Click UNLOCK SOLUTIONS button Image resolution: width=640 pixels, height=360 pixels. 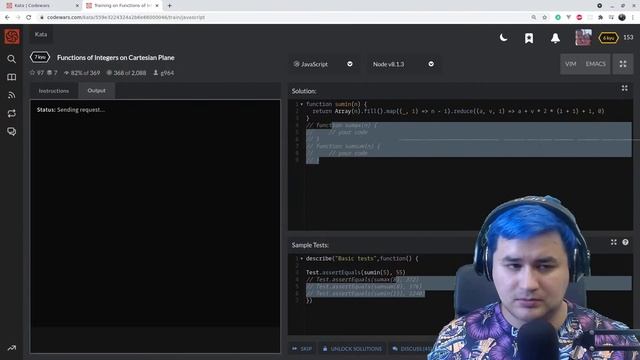tap(352, 349)
